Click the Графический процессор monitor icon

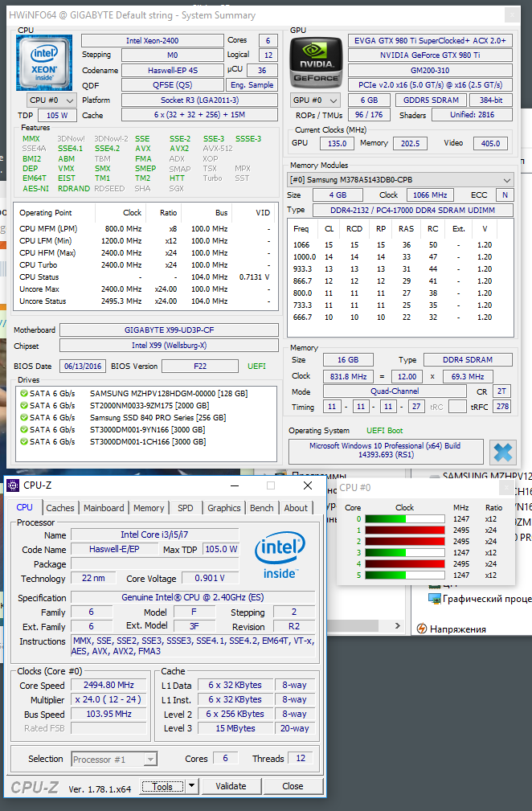tap(434, 599)
